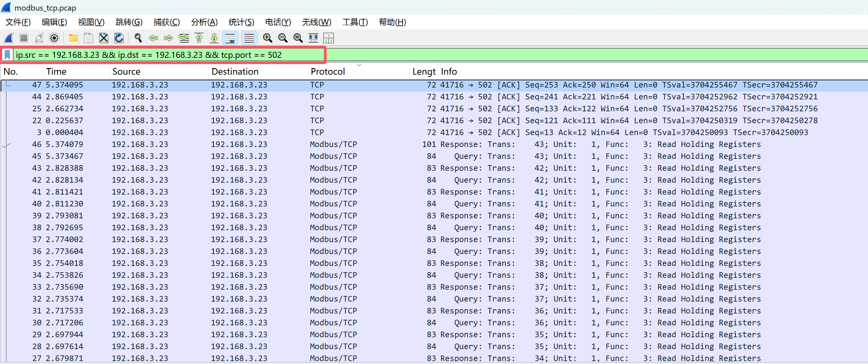The image size is (868, 364).
Task: Sort packets by the No. column
Action: (22, 72)
